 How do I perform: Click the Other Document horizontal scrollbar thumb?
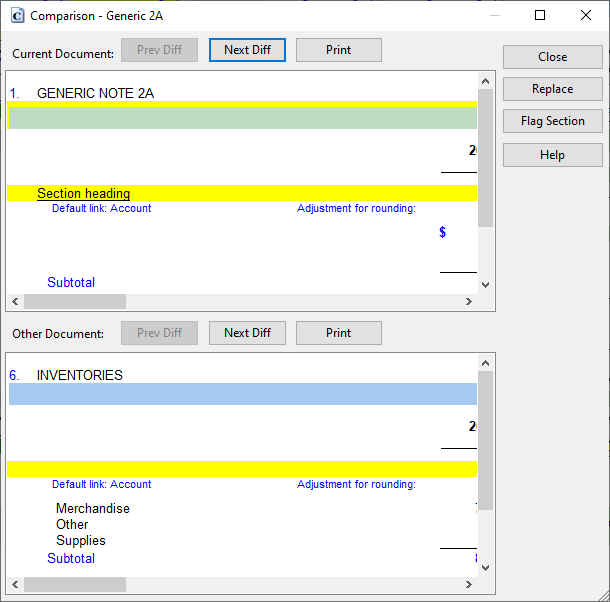tap(75, 584)
